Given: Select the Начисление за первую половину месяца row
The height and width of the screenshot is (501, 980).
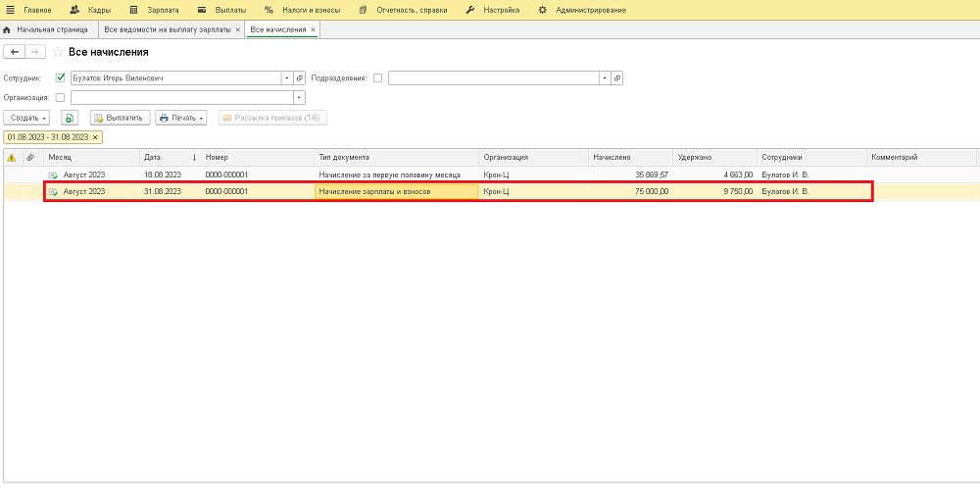Looking at the screenshot, I should click(x=389, y=175).
